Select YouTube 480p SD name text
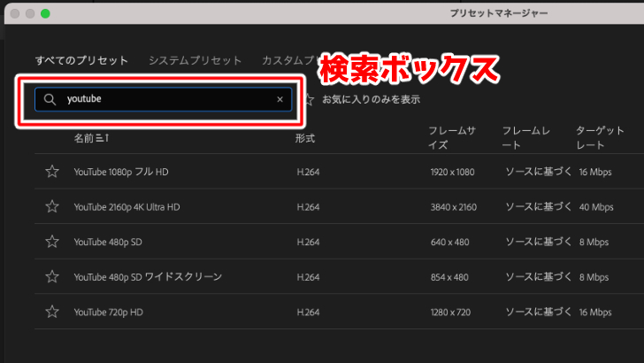Viewport: 644px width, 363px height. tap(108, 242)
